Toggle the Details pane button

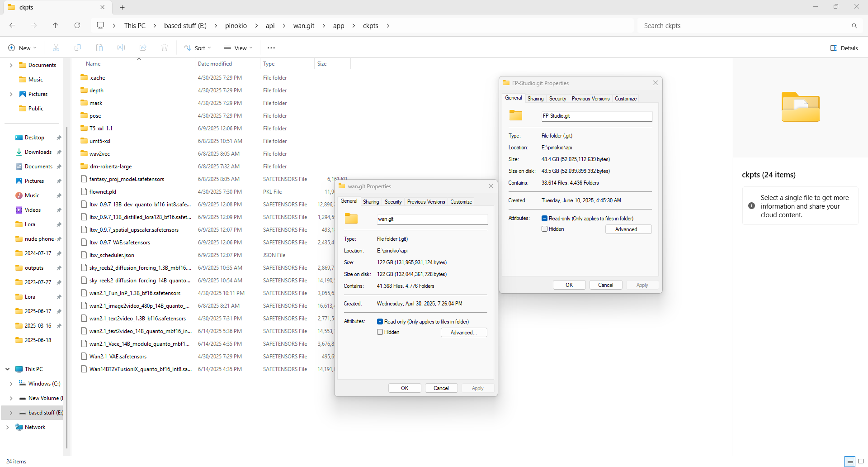(844, 48)
